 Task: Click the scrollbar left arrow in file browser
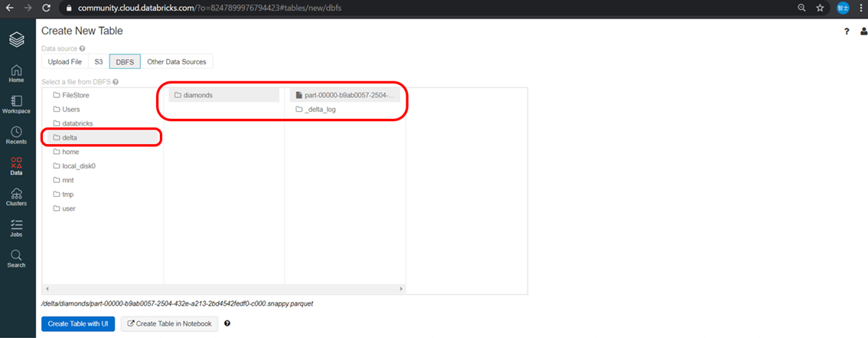click(47, 289)
